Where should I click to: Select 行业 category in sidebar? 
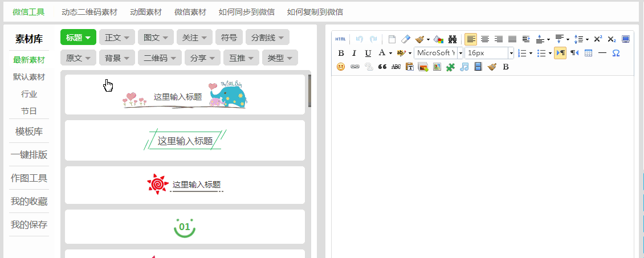click(x=29, y=95)
